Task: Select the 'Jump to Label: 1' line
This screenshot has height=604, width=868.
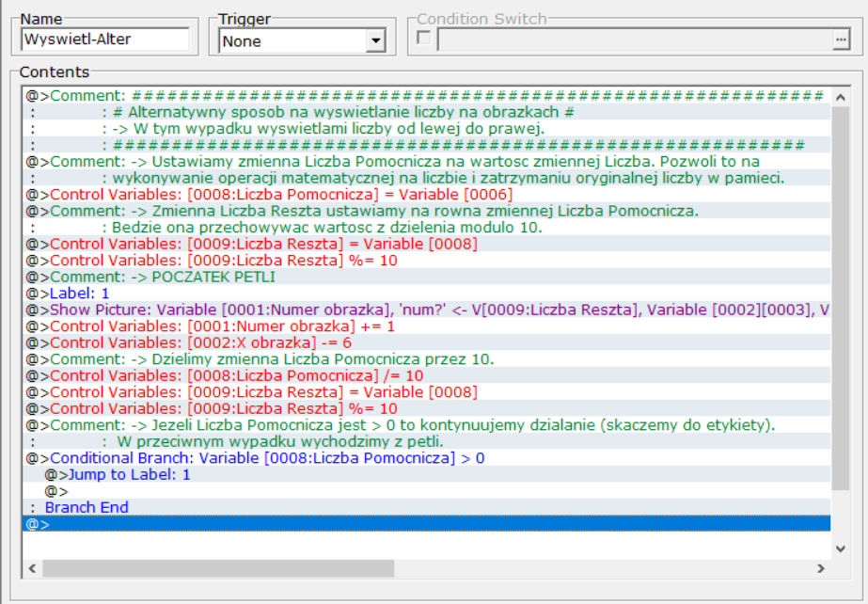Action: point(426,475)
